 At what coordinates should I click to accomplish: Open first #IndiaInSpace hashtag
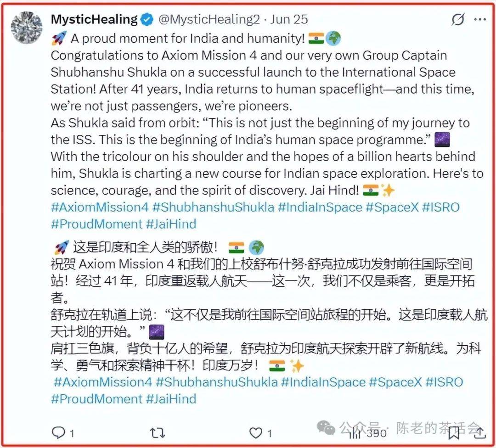[320, 207]
